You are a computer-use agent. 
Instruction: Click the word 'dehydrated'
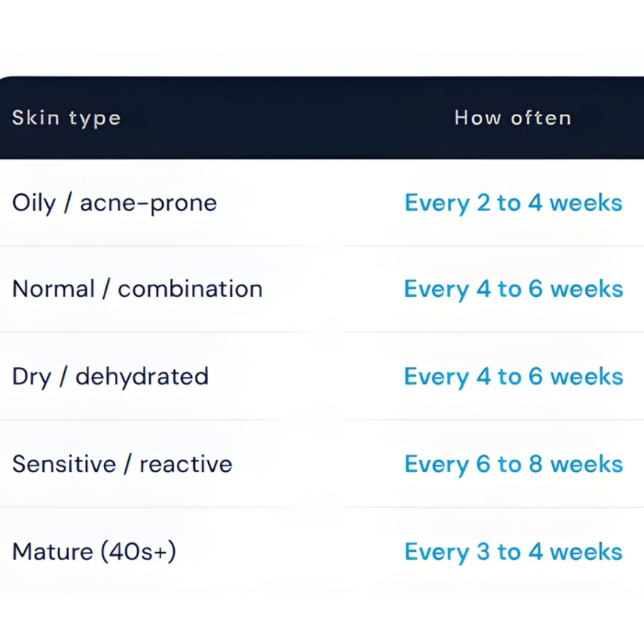tap(142, 377)
